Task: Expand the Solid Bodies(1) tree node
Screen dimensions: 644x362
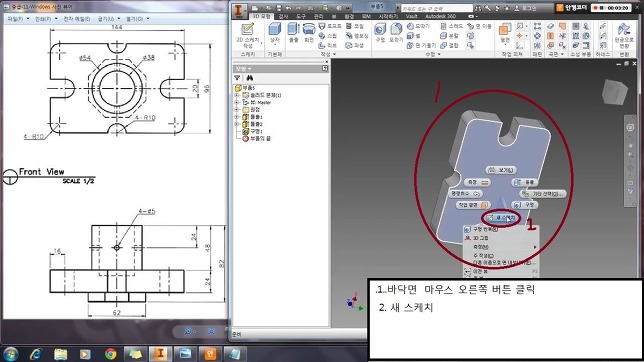Action: tap(237, 95)
